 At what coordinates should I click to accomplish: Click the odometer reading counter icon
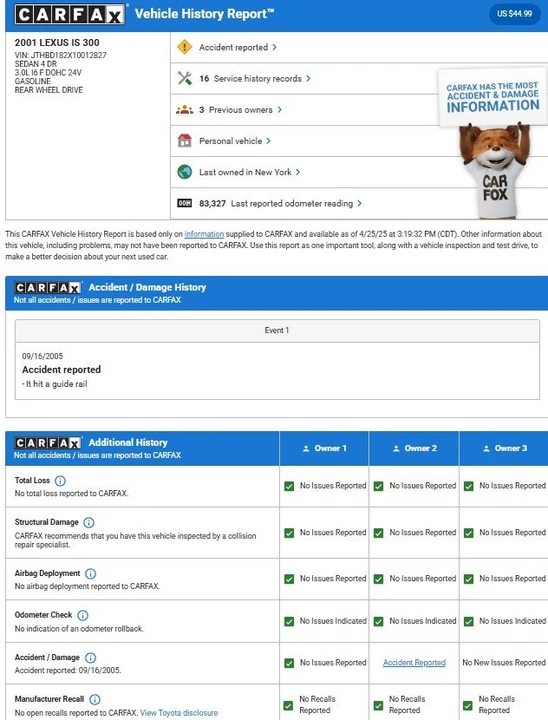pyautogui.click(x=185, y=203)
